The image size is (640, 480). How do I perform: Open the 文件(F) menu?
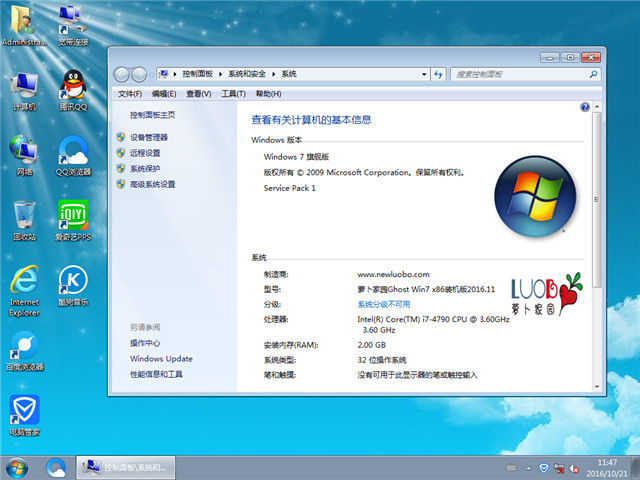click(130, 94)
